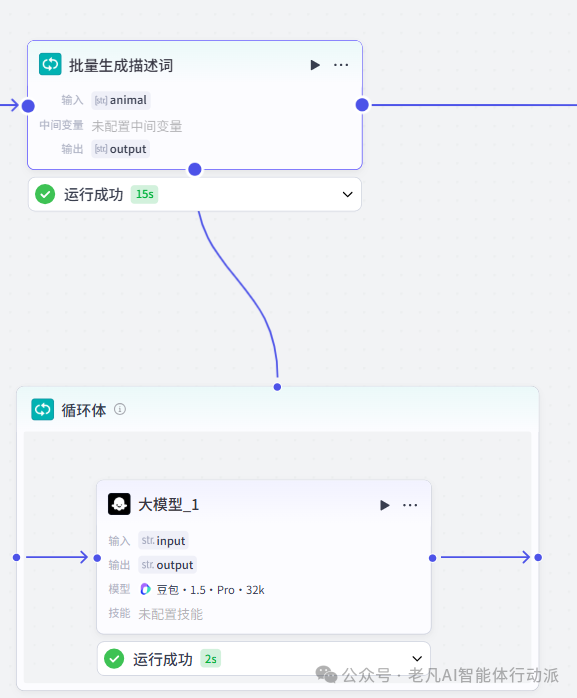Click the 豆包 model logo icon

coord(146,589)
